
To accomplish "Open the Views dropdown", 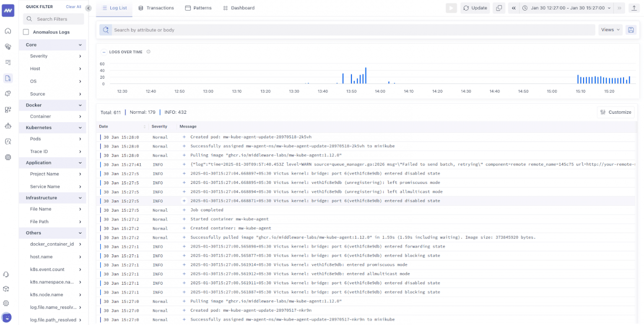I will (610, 29).
